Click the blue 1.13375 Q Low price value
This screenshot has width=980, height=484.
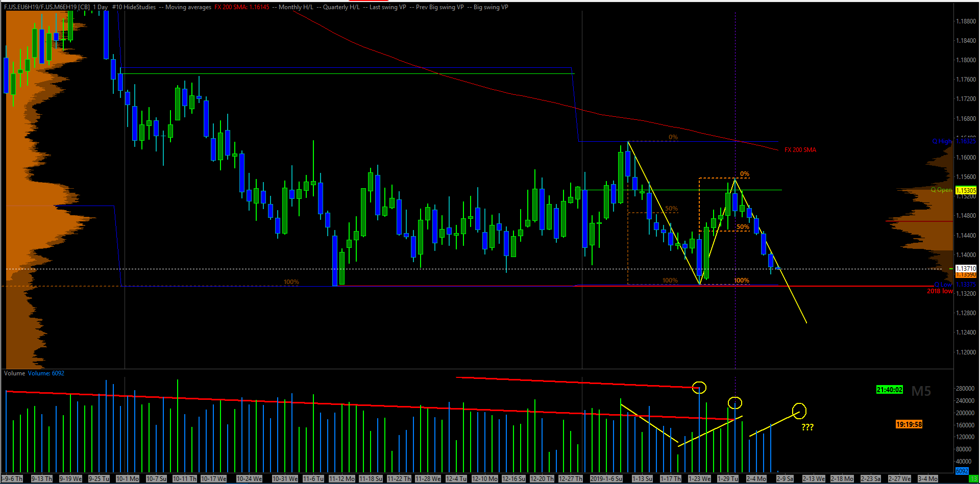(x=966, y=285)
